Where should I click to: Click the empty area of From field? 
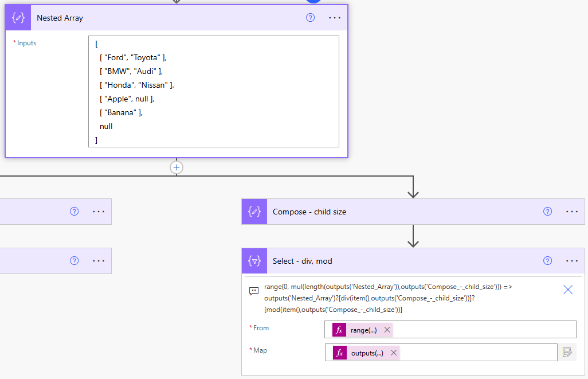(481, 330)
